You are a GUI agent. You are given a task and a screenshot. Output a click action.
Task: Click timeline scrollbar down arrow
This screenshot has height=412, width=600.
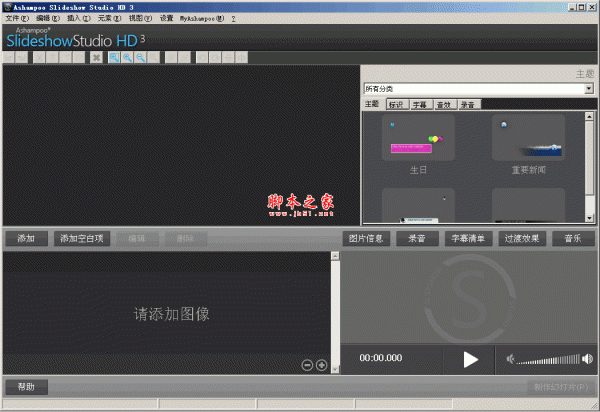click(335, 369)
